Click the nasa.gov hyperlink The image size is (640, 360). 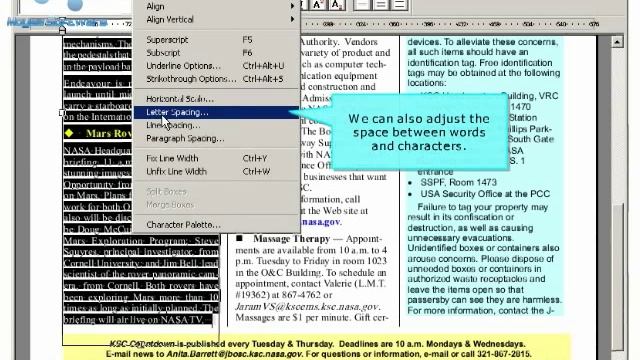[321, 222]
